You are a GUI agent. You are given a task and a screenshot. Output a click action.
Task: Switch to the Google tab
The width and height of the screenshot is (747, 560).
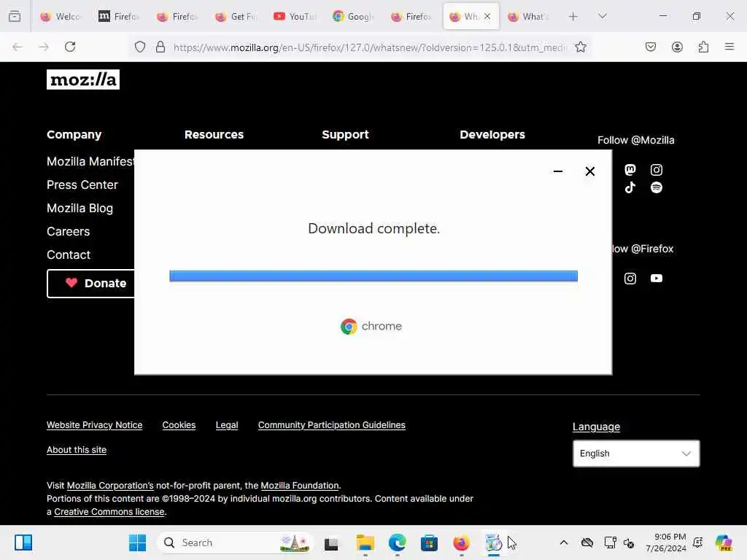pos(353,16)
